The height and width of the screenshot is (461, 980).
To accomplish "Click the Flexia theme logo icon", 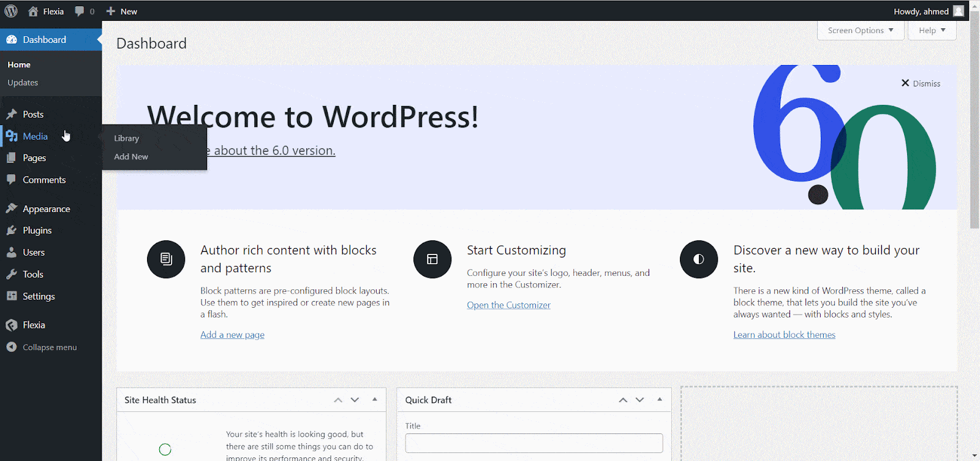I will (x=12, y=325).
